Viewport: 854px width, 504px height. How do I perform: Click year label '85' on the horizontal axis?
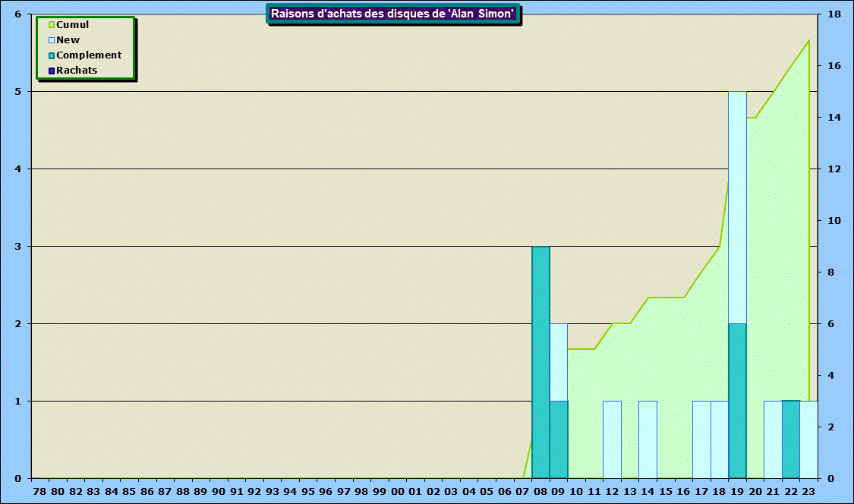coord(129,491)
